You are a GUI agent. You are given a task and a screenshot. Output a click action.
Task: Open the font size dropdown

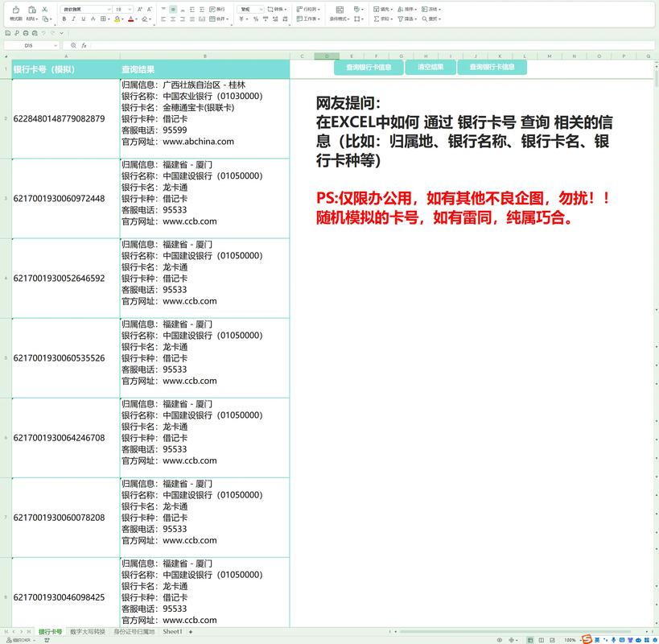point(130,10)
